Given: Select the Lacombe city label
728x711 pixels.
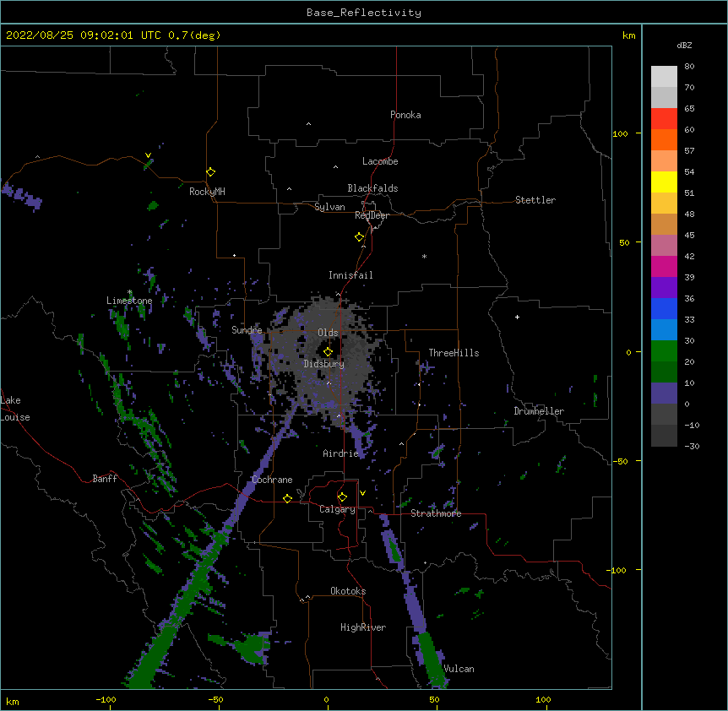Looking at the screenshot, I should pos(380,161).
